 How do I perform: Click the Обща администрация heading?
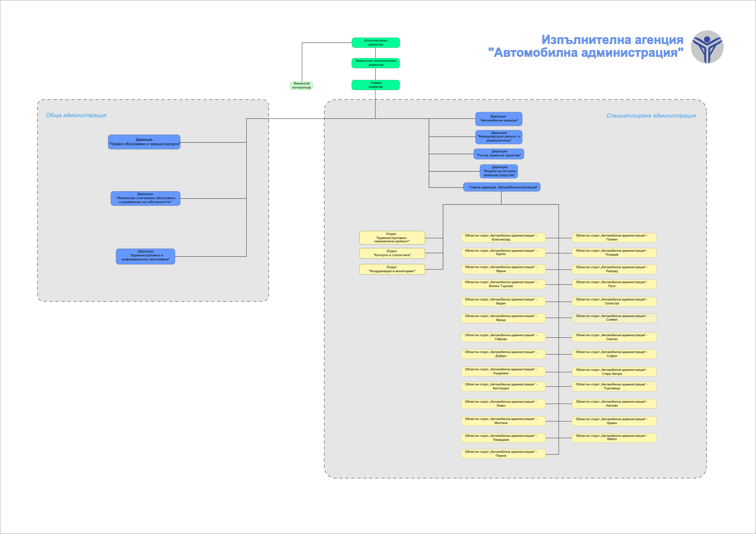(x=76, y=115)
